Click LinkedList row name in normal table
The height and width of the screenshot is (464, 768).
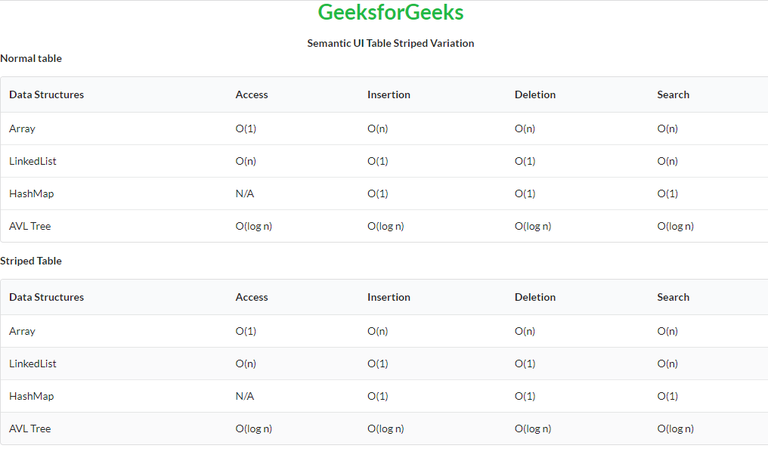coord(33,161)
